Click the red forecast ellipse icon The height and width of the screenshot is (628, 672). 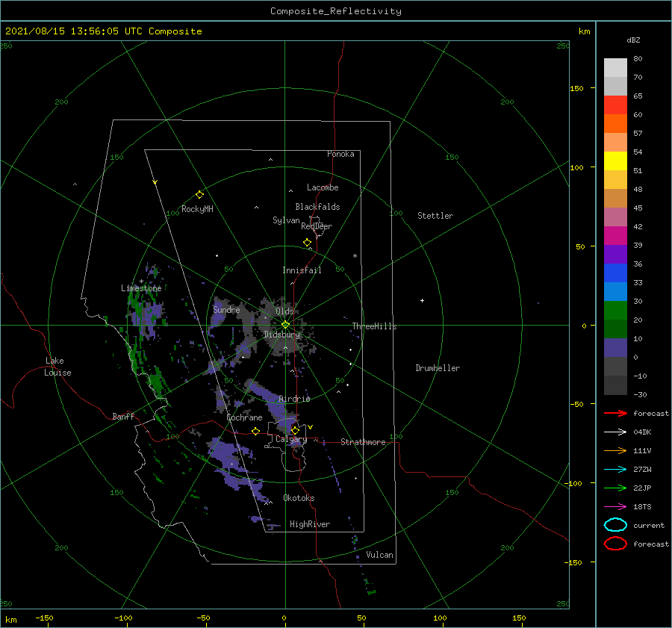[615, 544]
